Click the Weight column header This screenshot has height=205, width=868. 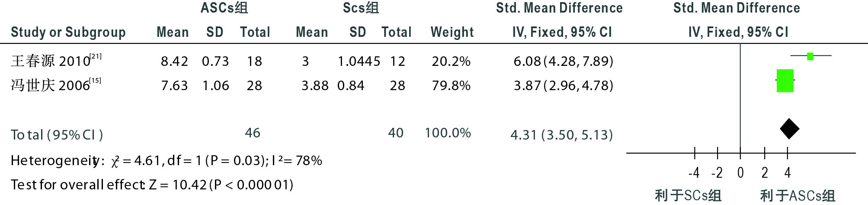(452, 32)
